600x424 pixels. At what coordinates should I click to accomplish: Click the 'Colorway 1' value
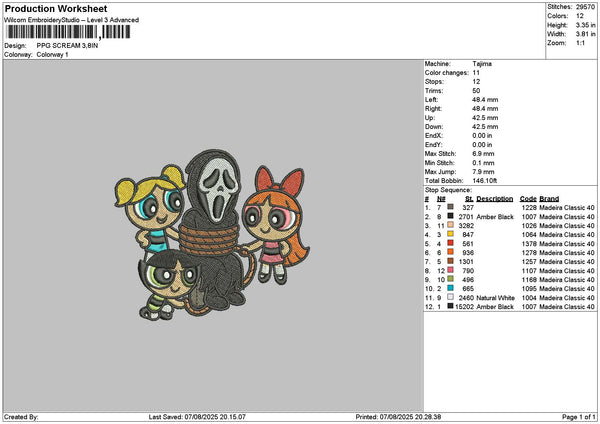(x=52, y=55)
